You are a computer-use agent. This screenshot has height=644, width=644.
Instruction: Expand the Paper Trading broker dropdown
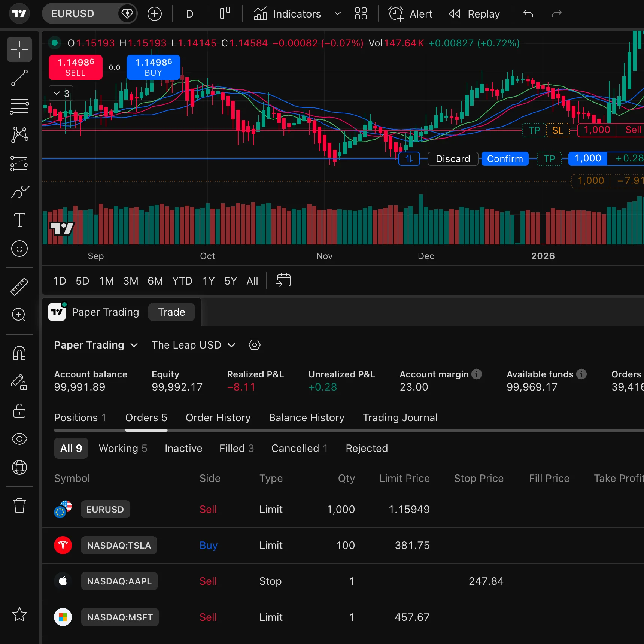click(x=96, y=345)
